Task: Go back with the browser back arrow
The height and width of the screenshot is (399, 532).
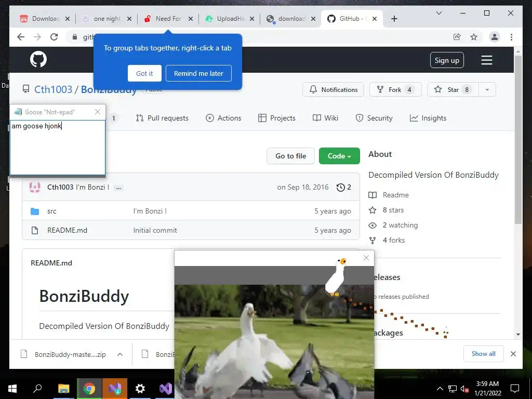Action: (x=21, y=37)
